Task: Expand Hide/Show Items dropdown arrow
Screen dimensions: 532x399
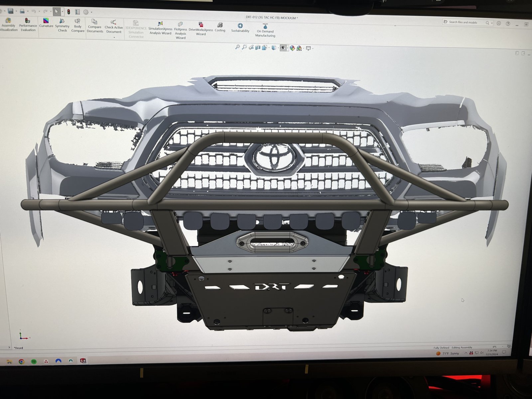Action: [288, 49]
